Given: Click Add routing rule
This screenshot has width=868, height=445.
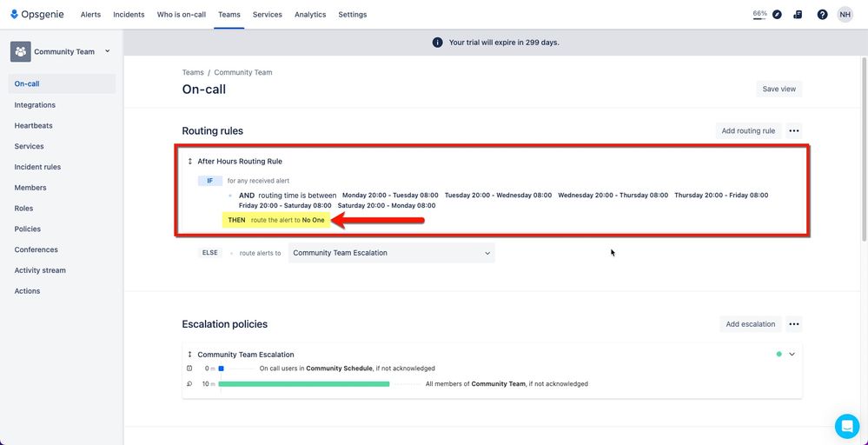Looking at the screenshot, I should [748, 131].
